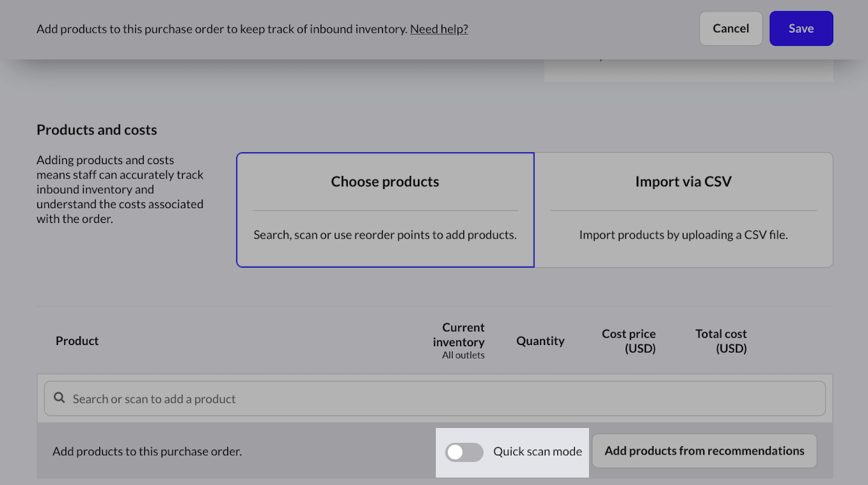
Task: Click the 'All outlets' sublabel
Action: [x=463, y=356]
